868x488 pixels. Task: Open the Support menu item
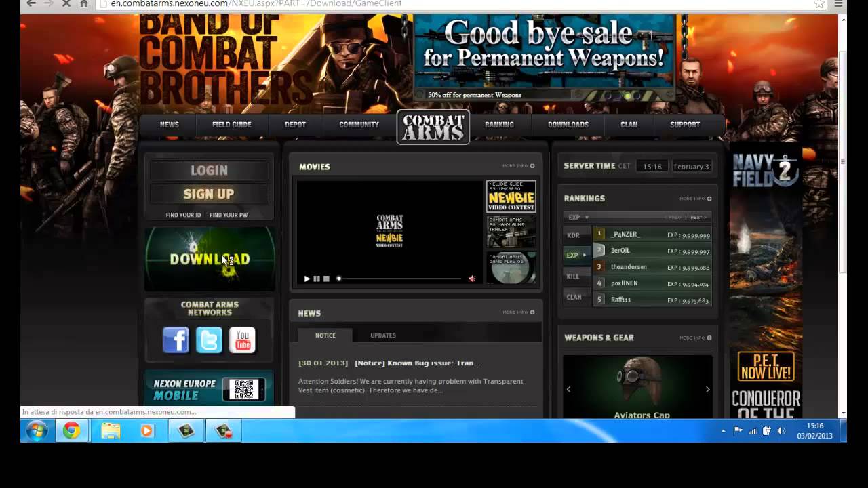(685, 125)
